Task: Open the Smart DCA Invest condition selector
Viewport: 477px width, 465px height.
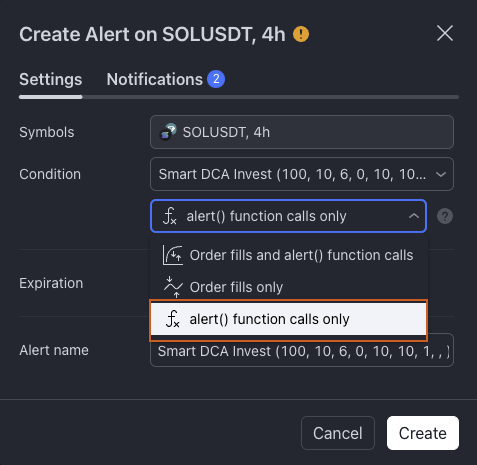Action: (x=302, y=174)
